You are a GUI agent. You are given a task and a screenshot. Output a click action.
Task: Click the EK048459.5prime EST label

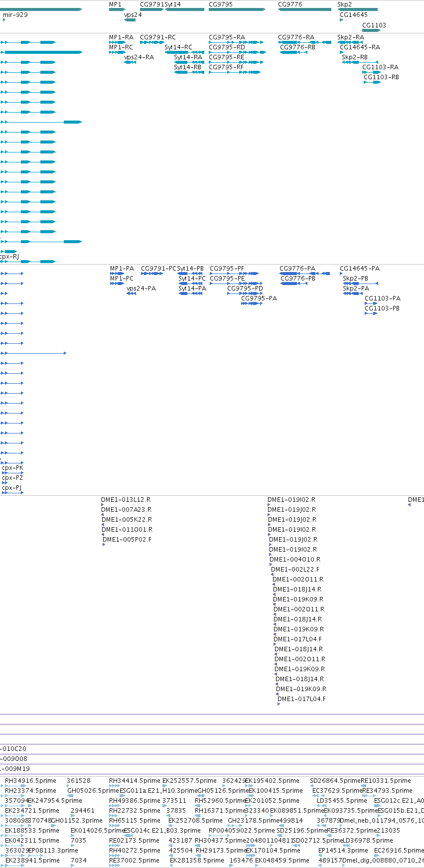282,861
